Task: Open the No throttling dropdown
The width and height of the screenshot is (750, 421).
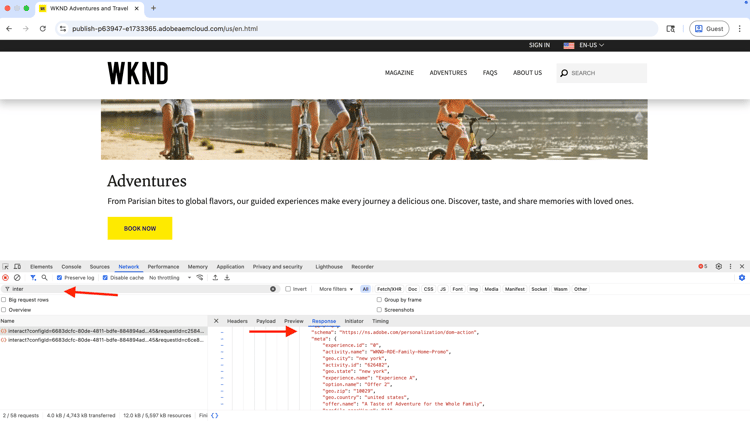Action: (170, 277)
